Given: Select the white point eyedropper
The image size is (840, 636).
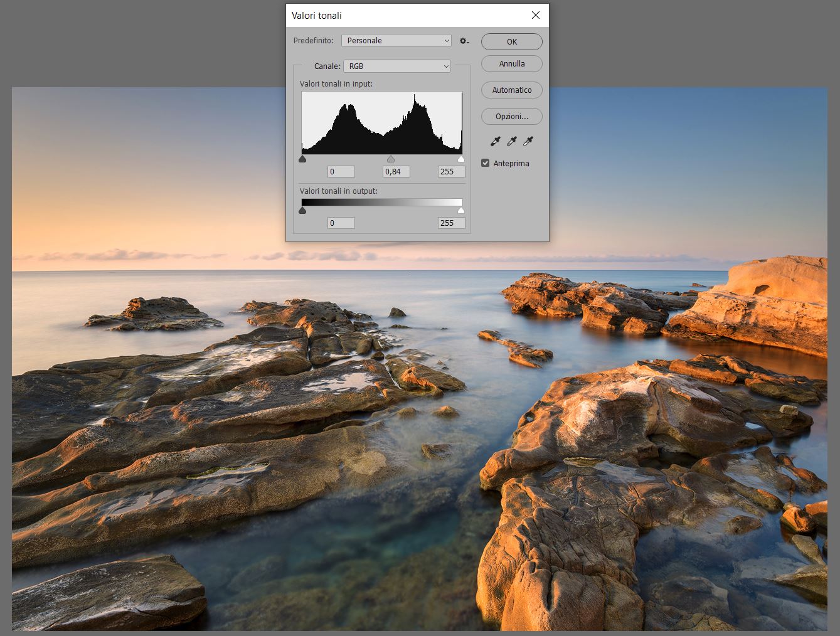Looking at the screenshot, I should [x=528, y=142].
